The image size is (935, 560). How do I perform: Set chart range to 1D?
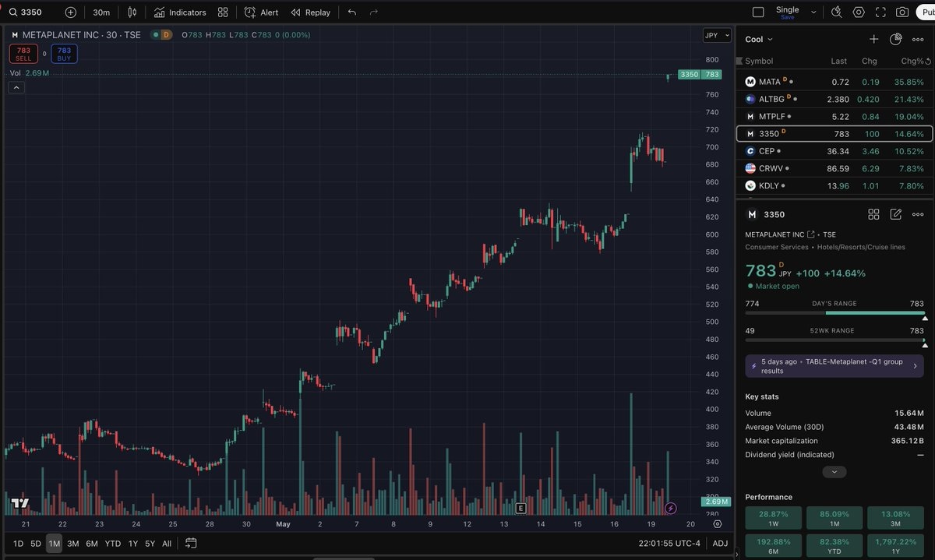(x=18, y=544)
